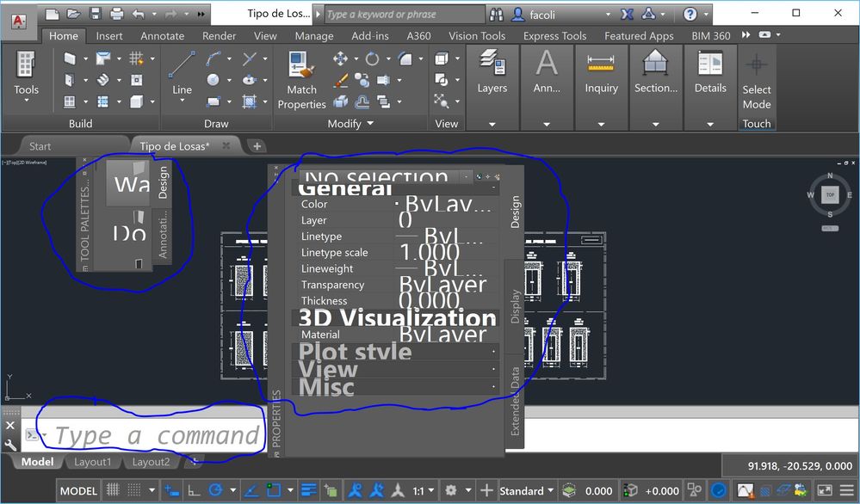
Task: Open the Inquiry measurement panel
Action: coord(601,72)
